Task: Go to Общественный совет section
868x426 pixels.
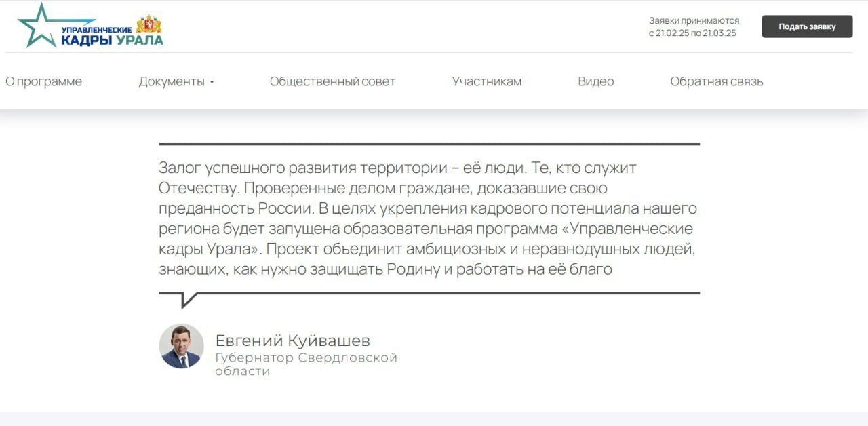Action: click(332, 81)
